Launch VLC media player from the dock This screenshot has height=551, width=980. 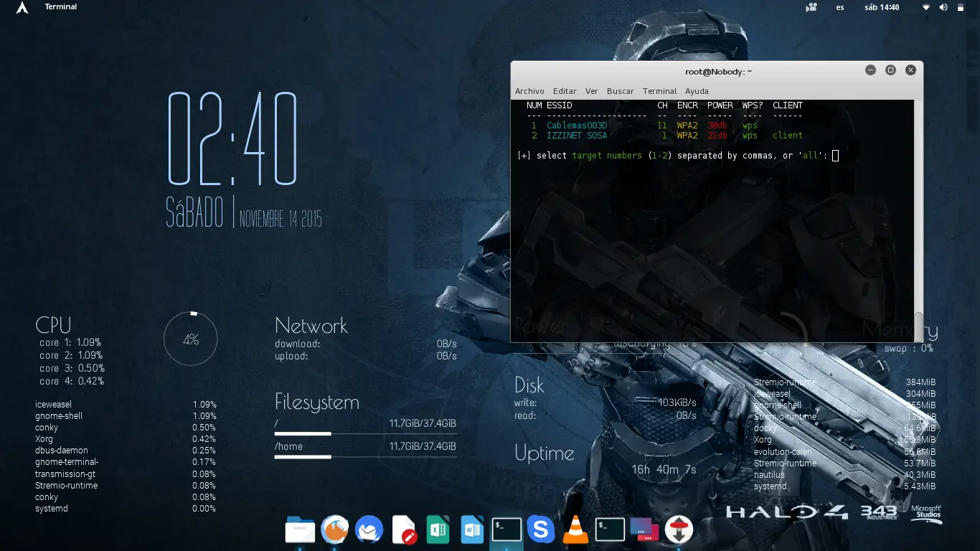pos(575,530)
